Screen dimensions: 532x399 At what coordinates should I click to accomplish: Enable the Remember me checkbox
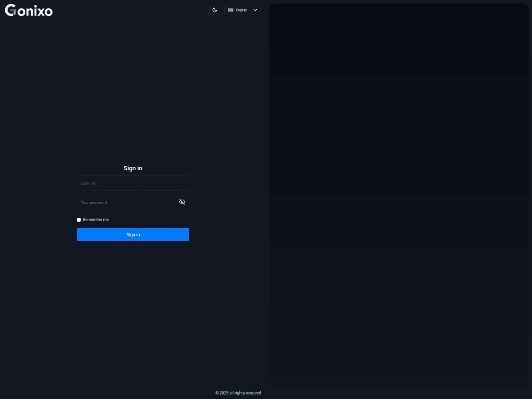coord(79,220)
